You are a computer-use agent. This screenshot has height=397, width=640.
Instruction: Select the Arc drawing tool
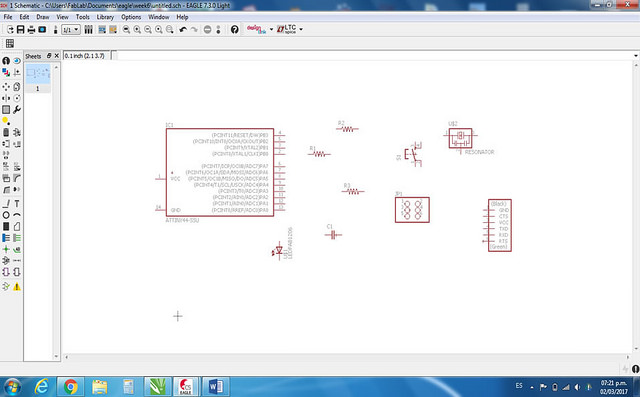[x=17, y=215]
